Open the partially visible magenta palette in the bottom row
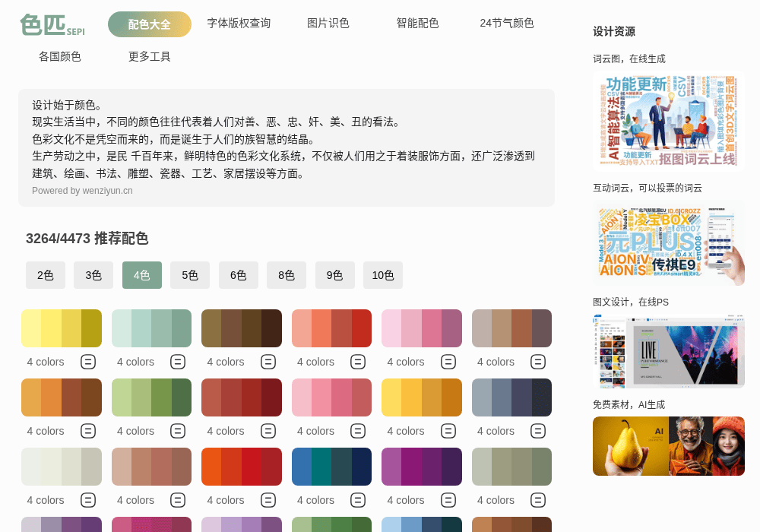Image resolution: width=760 pixels, height=532 pixels. (x=151, y=524)
